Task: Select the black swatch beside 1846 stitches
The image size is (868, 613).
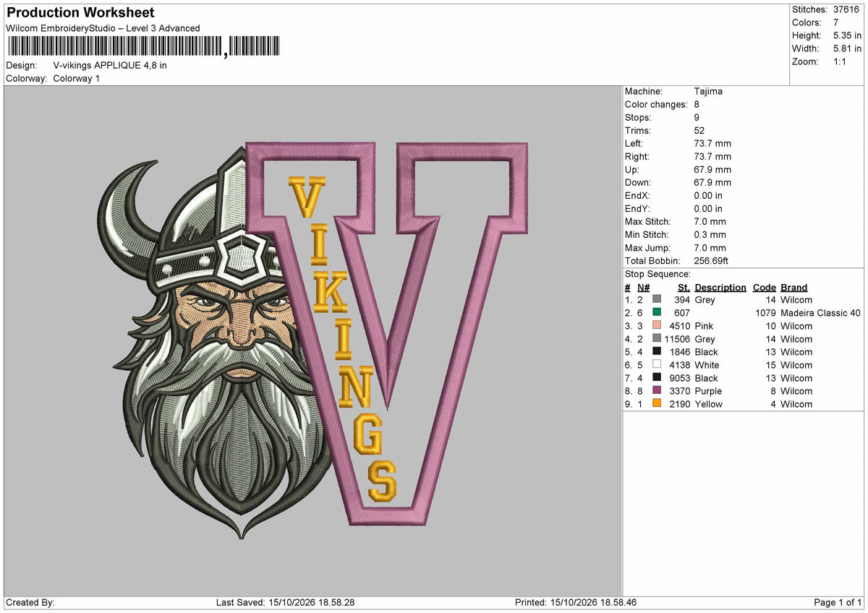Action: pyautogui.click(x=657, y=351)
